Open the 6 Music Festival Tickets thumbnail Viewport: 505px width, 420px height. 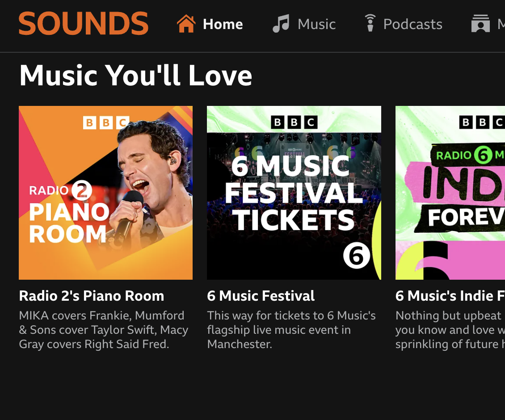[x=294, y=193]
